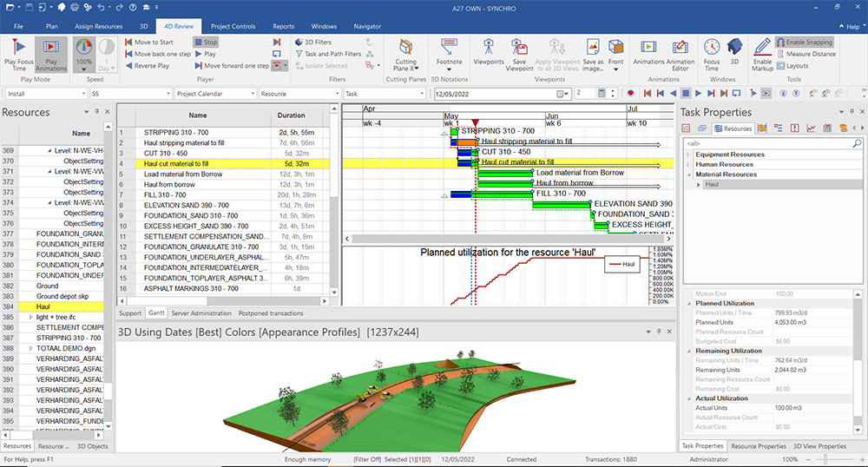This screenshot has width=868, height=467.
Task: Switch to the Plan ribbon tab
Action: point(51,26)
